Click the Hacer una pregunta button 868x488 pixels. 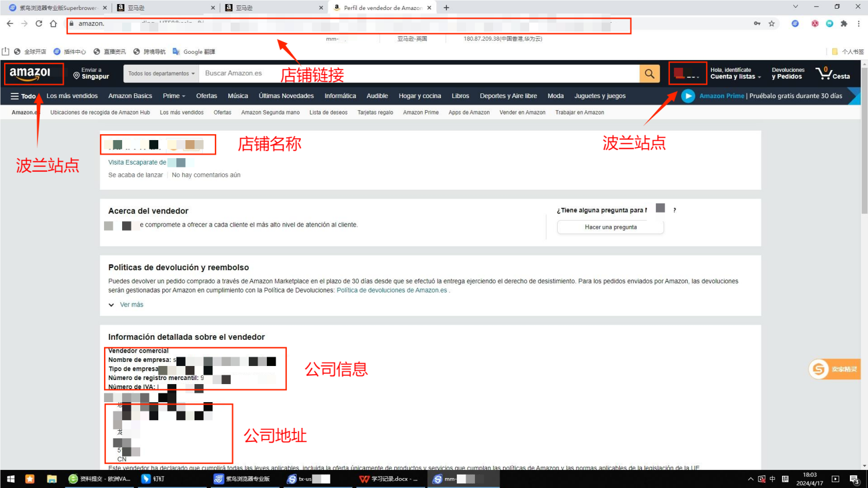coord(610,227)
